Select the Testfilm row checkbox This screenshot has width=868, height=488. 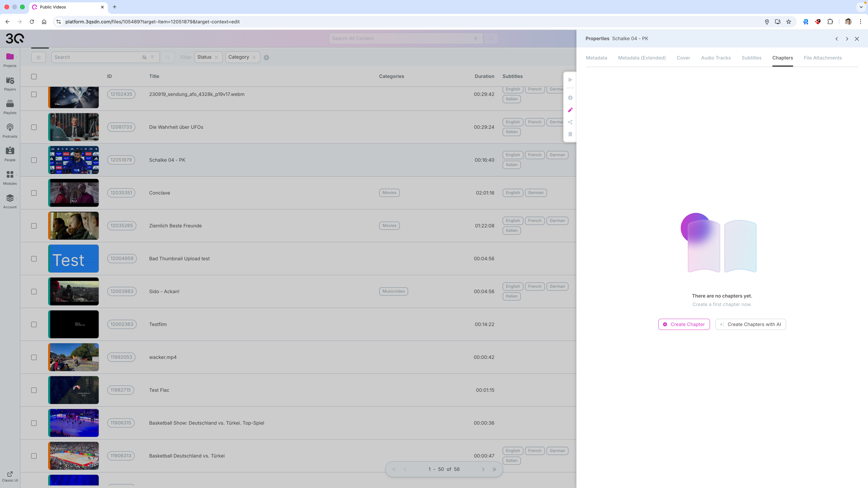point(34,324)
